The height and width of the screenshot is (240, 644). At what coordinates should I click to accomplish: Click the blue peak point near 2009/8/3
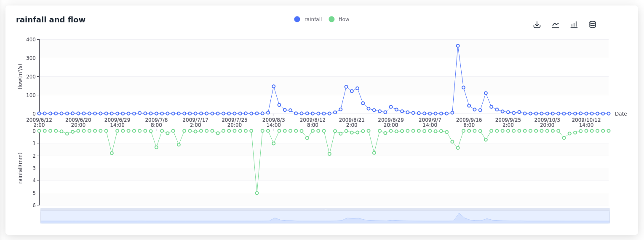274,86
